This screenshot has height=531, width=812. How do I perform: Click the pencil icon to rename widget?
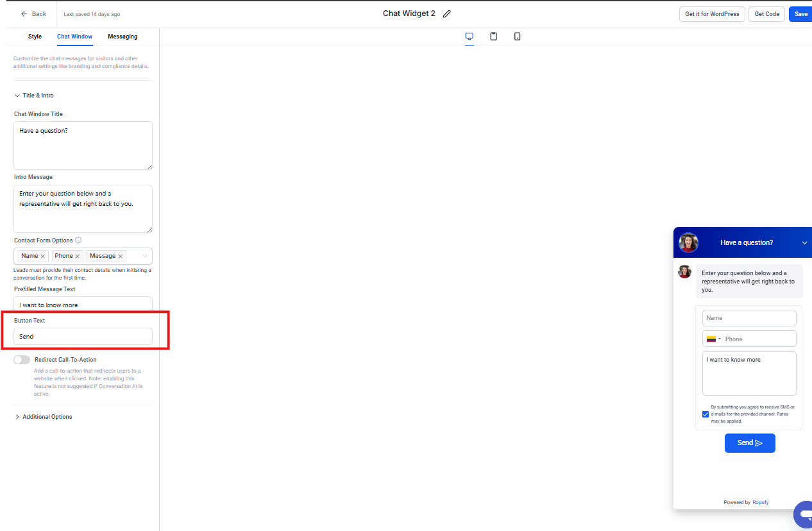point(447,14)
